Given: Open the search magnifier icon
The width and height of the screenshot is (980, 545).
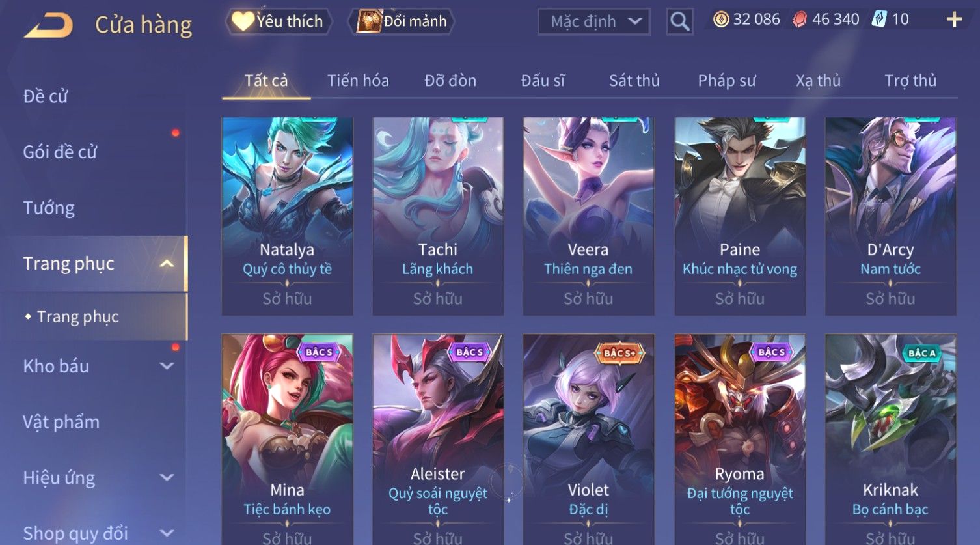Looking at the screenshot, I should pos(679,21).
